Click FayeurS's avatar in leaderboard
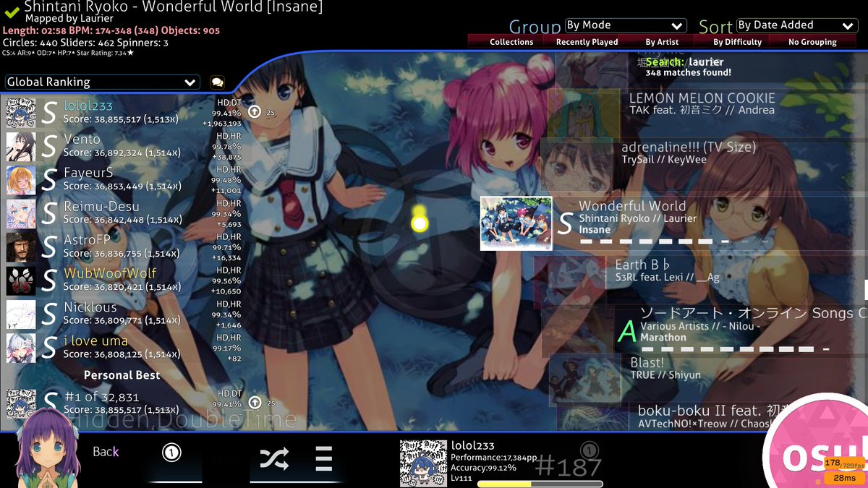The width and height of the screenshot is (868, 488). (x=21, y=180)
